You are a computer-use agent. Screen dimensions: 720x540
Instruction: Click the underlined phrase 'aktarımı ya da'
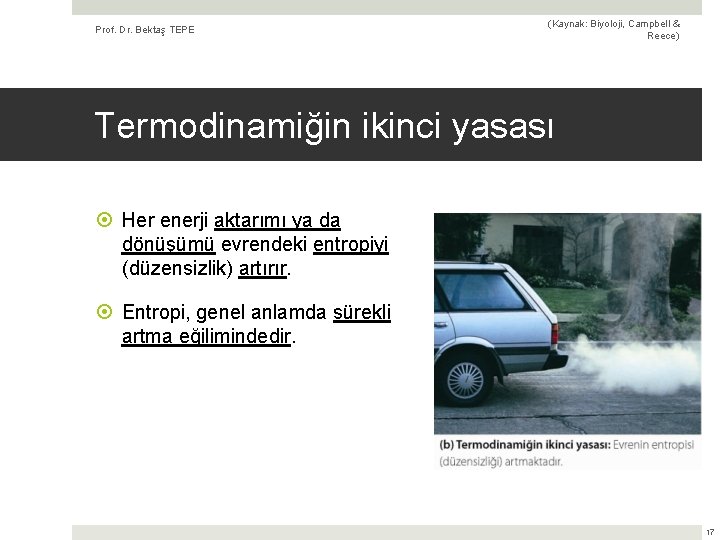point(277,220)
